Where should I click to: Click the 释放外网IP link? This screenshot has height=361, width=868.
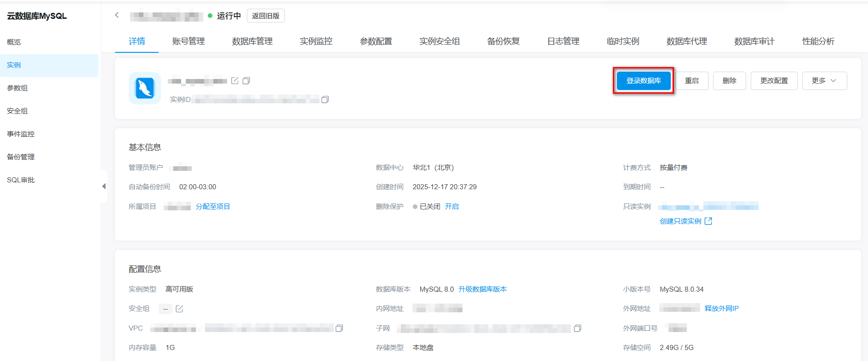(x=722, y=309)
